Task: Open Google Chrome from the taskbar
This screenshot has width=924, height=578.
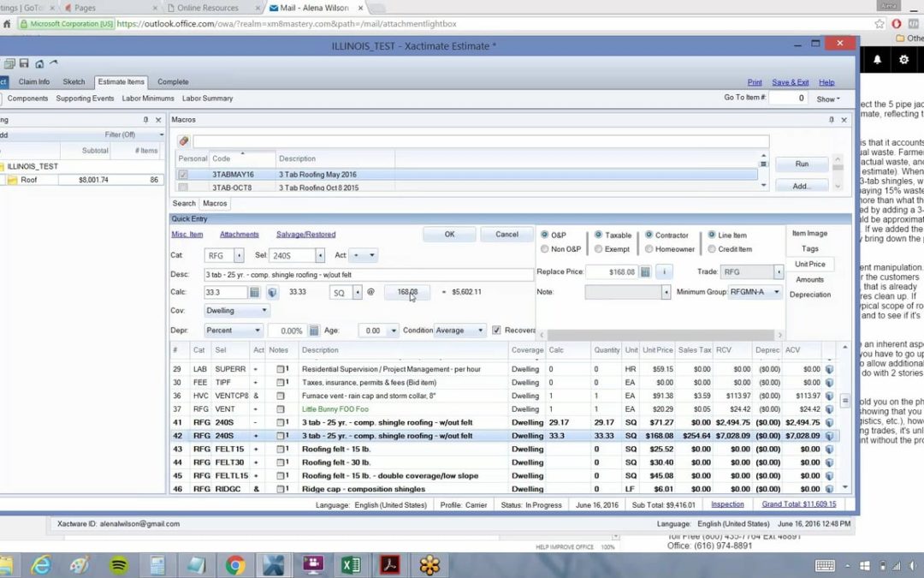Action: 234,565
